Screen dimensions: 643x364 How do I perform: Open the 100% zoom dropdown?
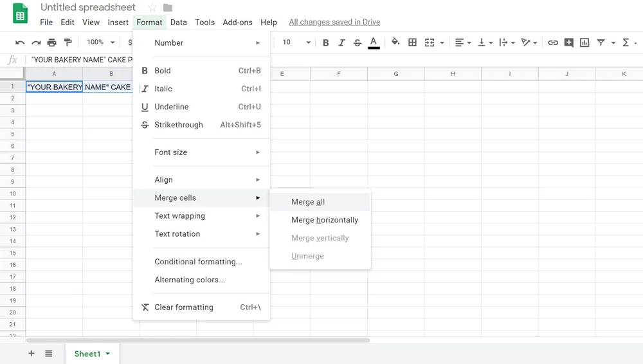100,42
